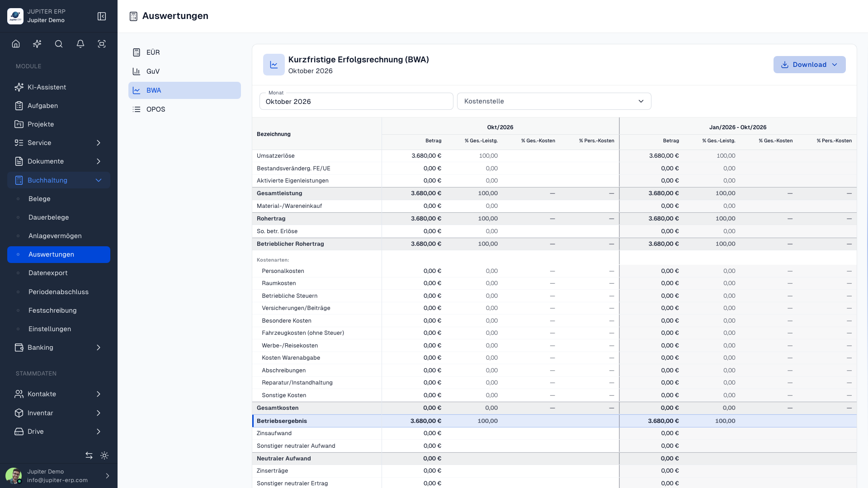Expand the Inventar menu
Viewport: 868px width, 488px height.
(59, 413)
